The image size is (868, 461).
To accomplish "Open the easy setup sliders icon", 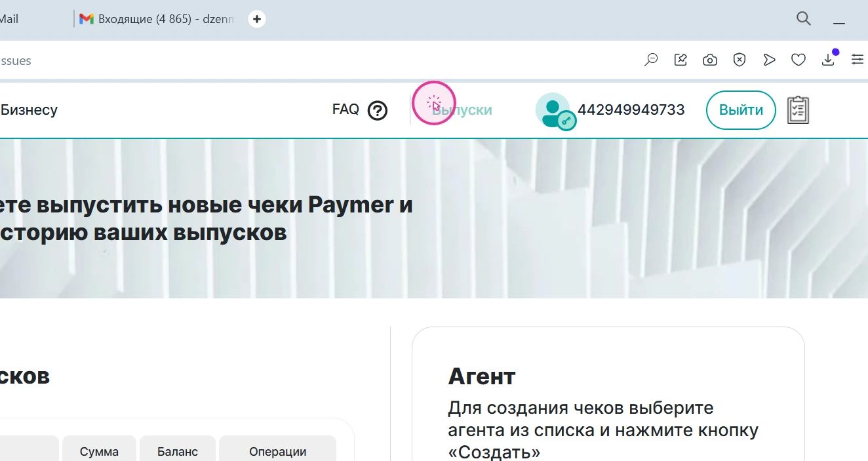I will point(857,60).
